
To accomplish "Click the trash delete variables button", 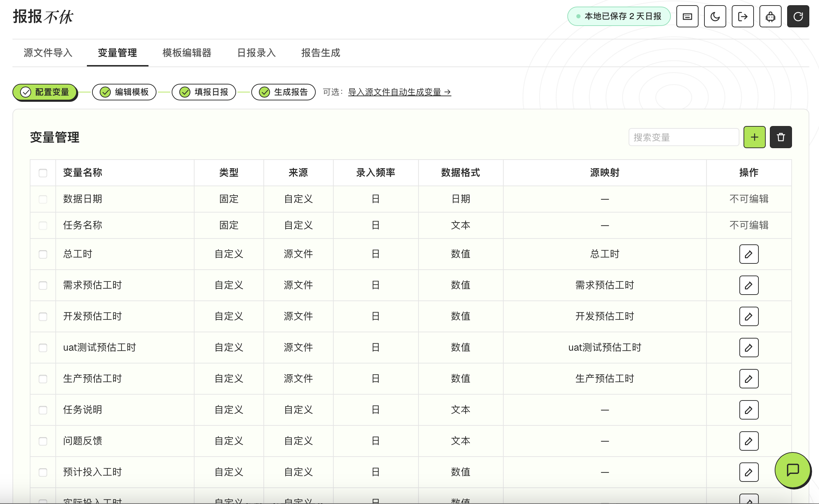I will coord(781,137).
